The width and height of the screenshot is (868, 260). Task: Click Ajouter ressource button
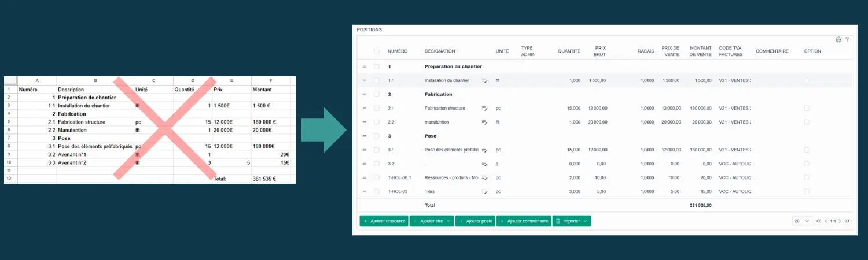(384, 221)
